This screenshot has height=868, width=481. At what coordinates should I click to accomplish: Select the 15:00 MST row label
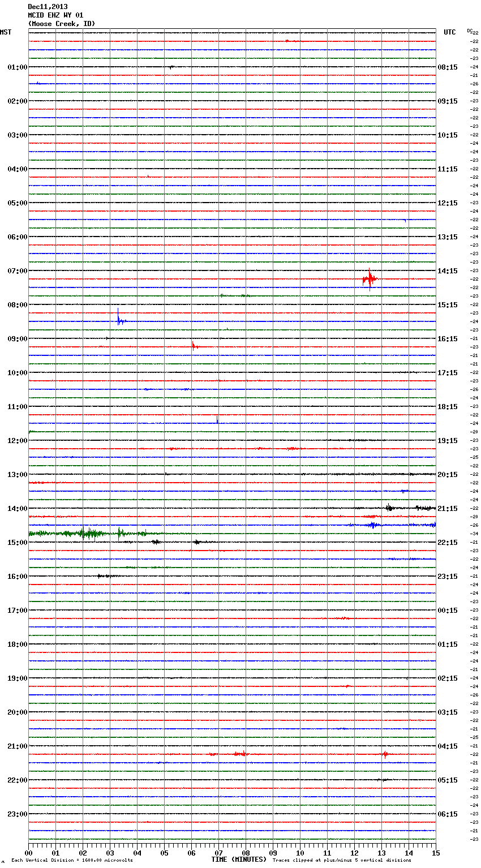pyautogui.click(x=17, y=543)
